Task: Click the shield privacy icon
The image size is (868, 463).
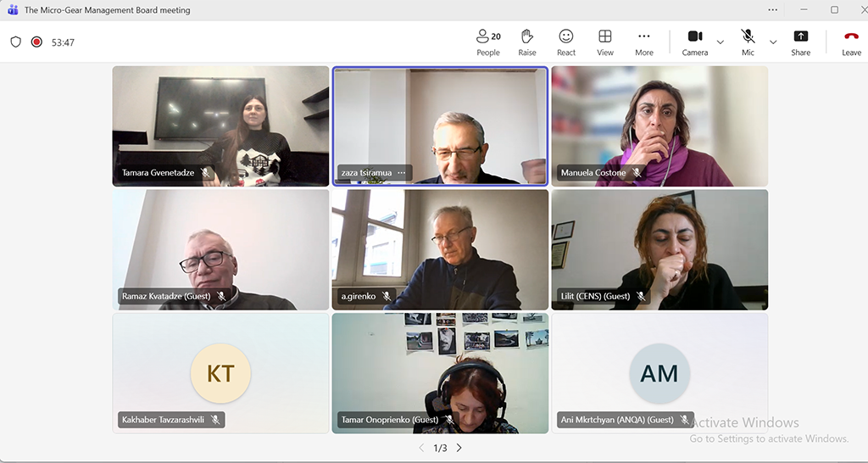Action: coord(15,42)
